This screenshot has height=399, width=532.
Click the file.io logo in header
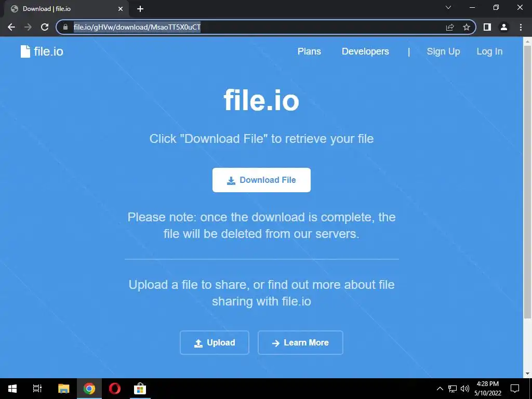click(42, 51)
